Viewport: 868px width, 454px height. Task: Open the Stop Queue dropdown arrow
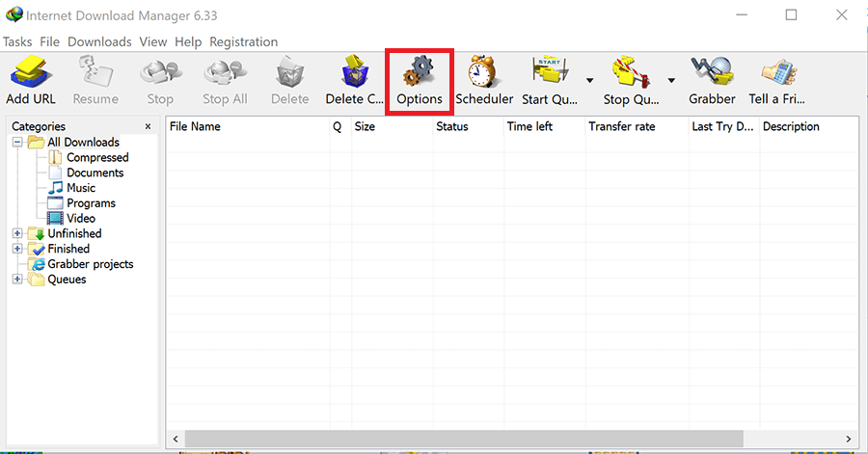coord(671,81)
